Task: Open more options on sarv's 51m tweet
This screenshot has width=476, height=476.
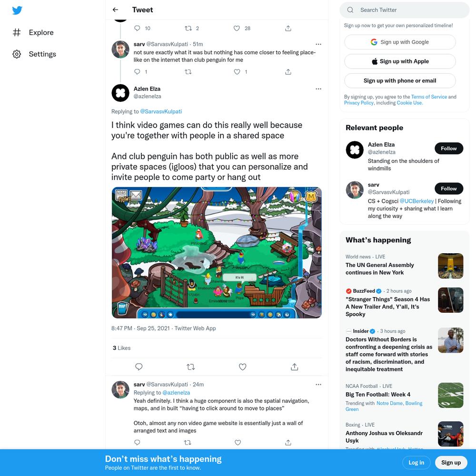Action: point(318,44)
